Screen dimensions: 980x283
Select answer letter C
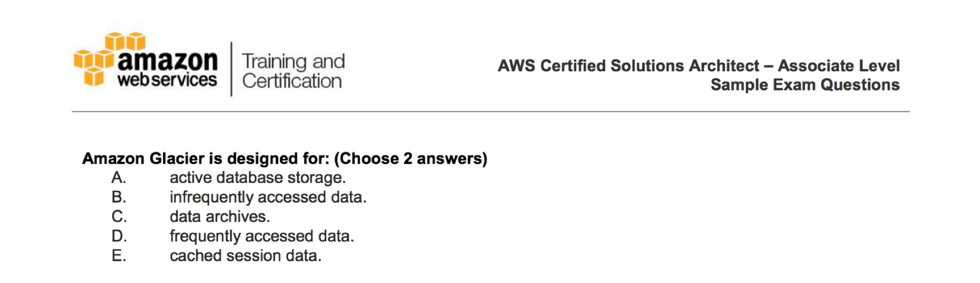(119, 217)
